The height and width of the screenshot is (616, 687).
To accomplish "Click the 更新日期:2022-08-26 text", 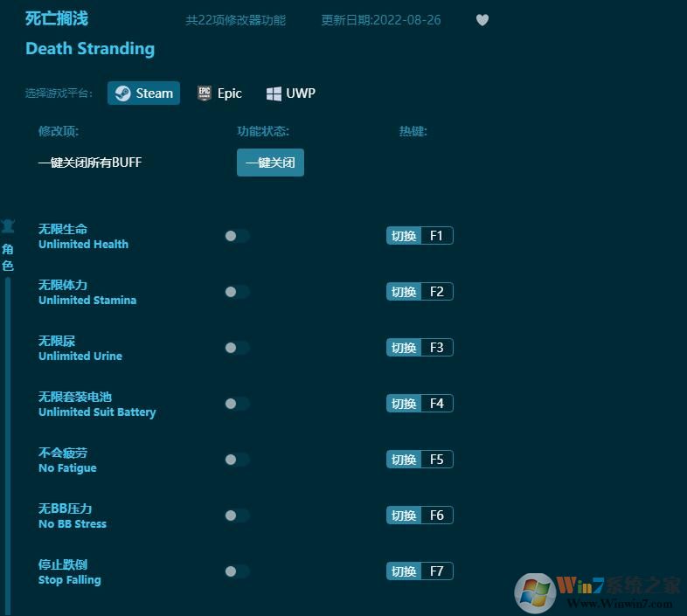I will 381,20.
